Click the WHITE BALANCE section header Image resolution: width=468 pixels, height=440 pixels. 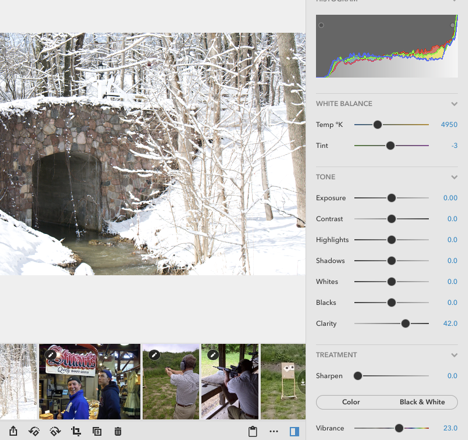tap(344, 104)
